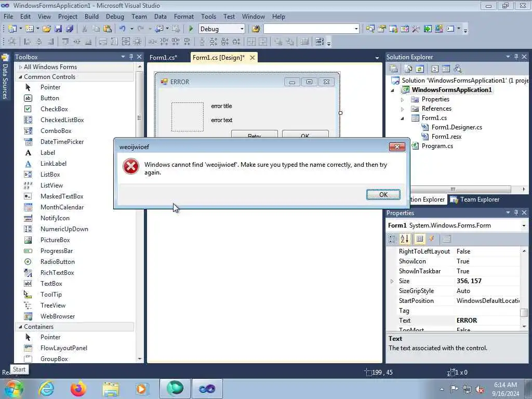Click OK in the weoijwioef error dialog
Image resolution: width=532 pixels, height=399 pixels.
[383, 194]
